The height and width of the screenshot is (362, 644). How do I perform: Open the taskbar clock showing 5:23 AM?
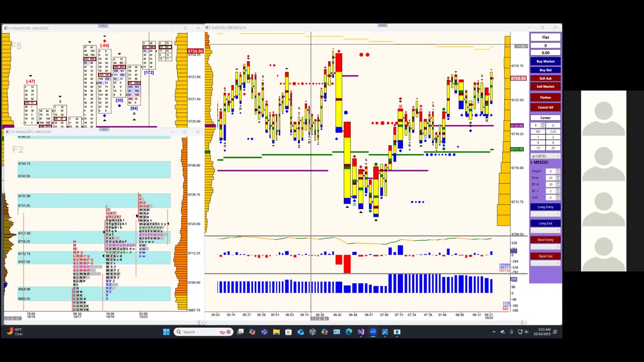pos(542,332)
